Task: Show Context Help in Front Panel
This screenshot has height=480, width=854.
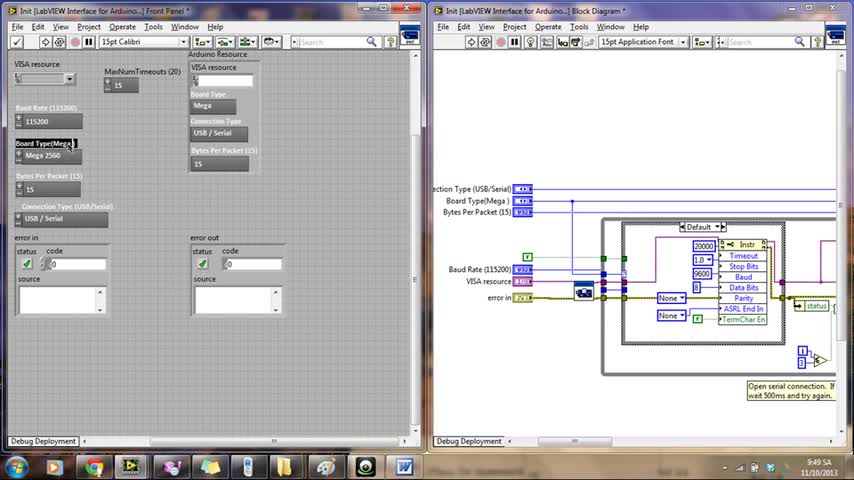Action: pos(391,42)
